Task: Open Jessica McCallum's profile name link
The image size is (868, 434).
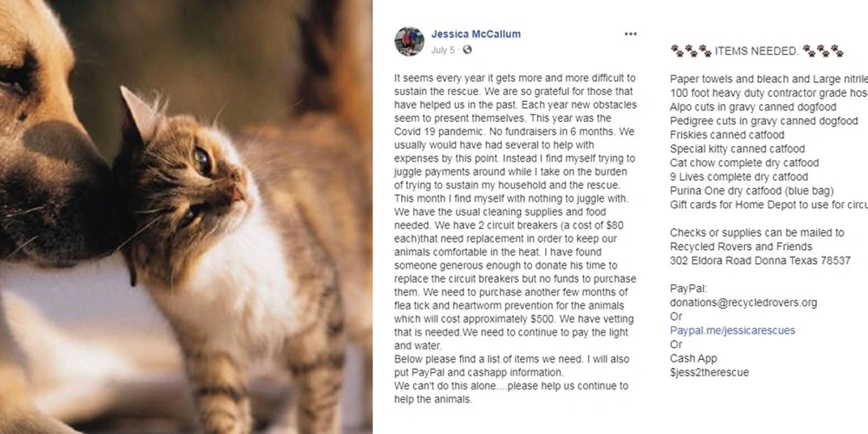Action: coord(475,34)
